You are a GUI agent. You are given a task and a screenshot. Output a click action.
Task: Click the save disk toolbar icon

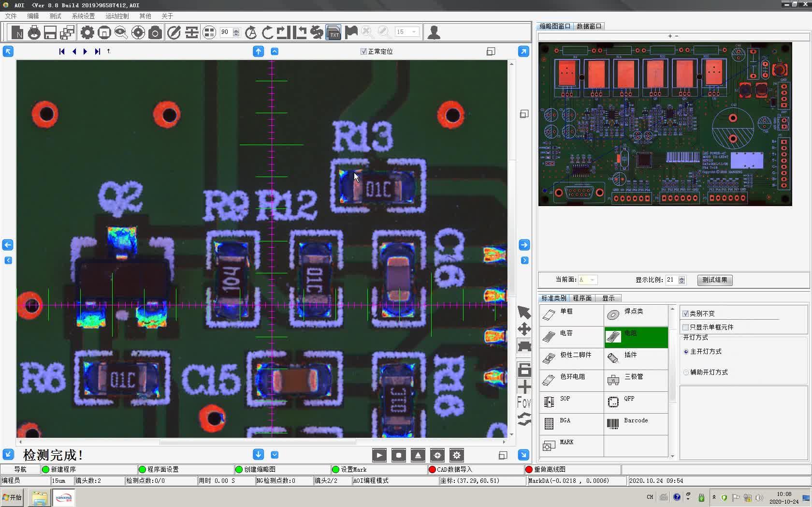tap(50, 32)
